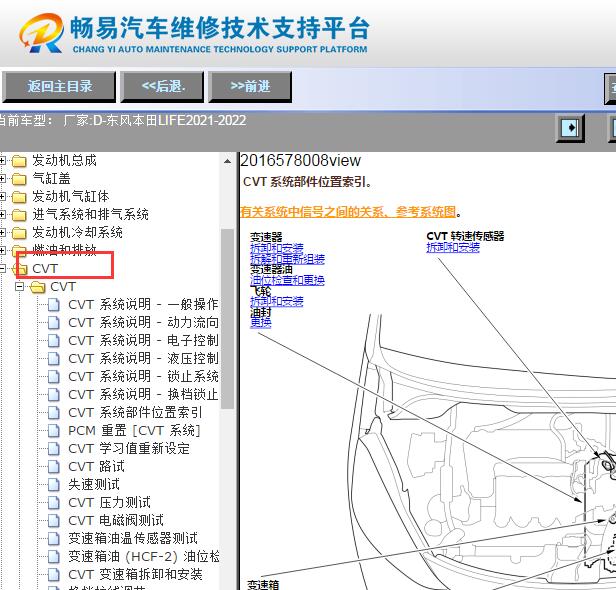Click the tree panel vertical scrollbar thumb
This screenshot has width=616, height=590.
[x=227, y=319]
